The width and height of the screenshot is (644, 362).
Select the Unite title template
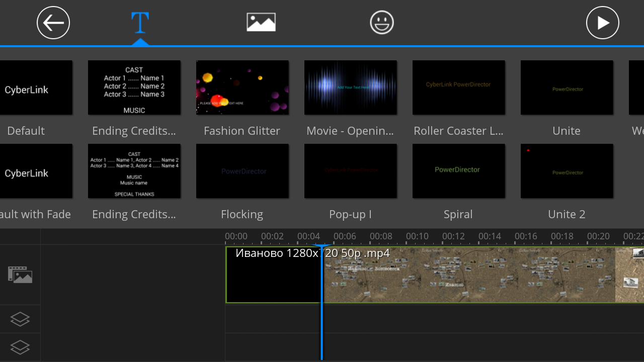click(x=567, y=88)
